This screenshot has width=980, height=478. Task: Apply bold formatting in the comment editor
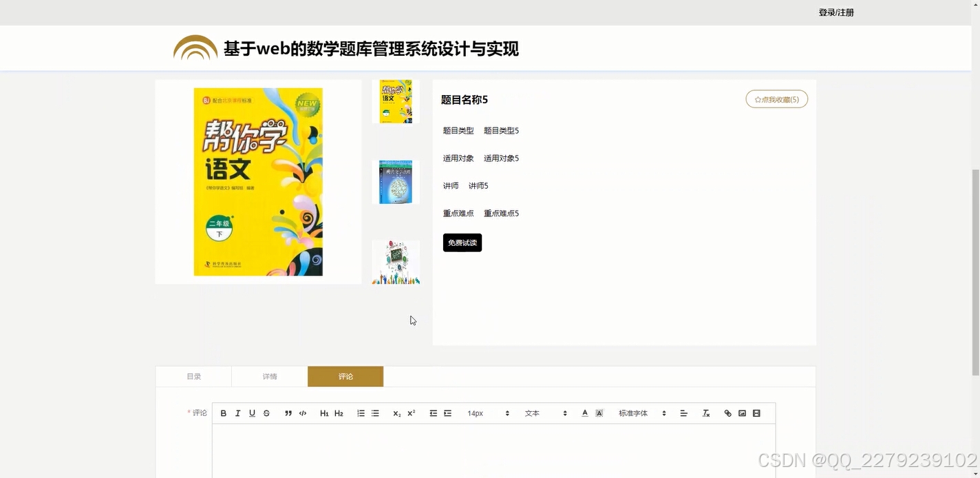click(223, 413)
